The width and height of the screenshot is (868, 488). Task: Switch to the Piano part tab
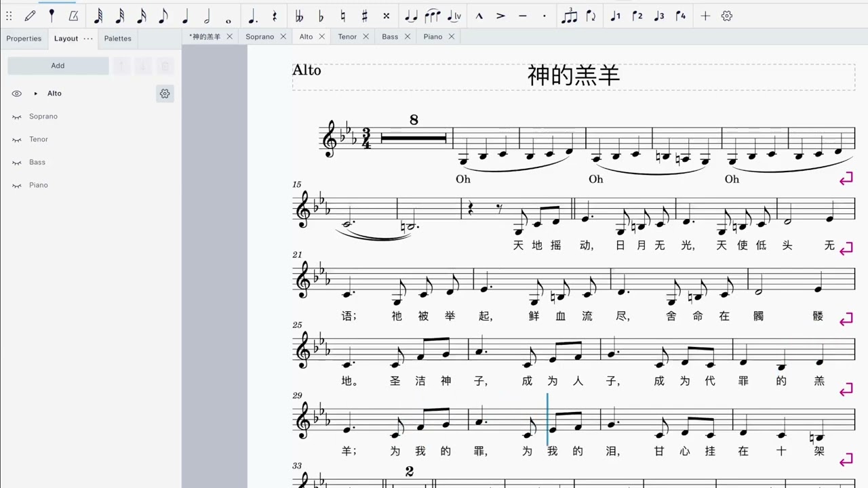pyautogui.click(x=433, y=37)
